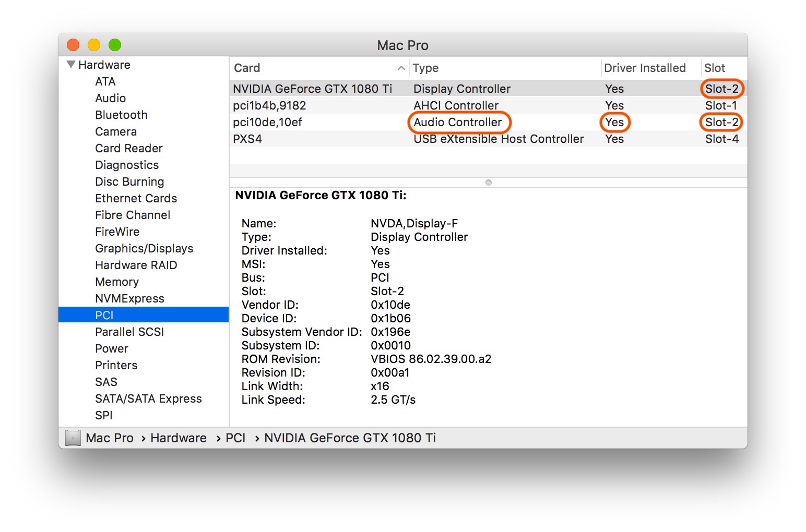Click Slot-4 in the PXS4 row
The width and height of the screenshot is (806, 532).
point(722,139)
